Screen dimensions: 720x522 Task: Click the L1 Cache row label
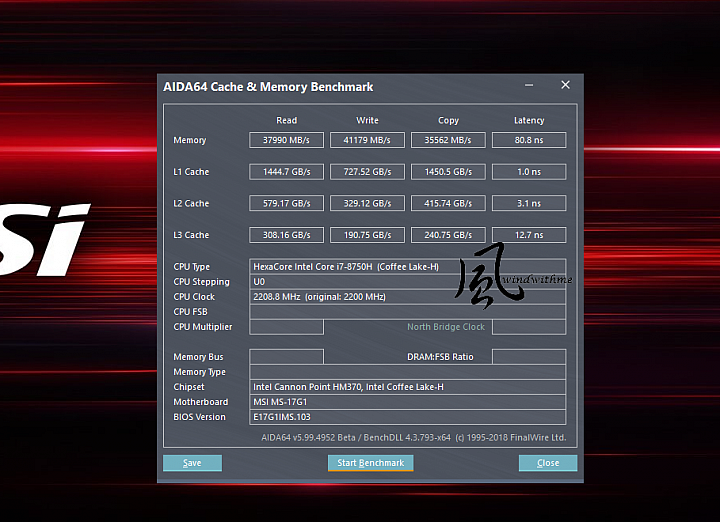[191, 172]
